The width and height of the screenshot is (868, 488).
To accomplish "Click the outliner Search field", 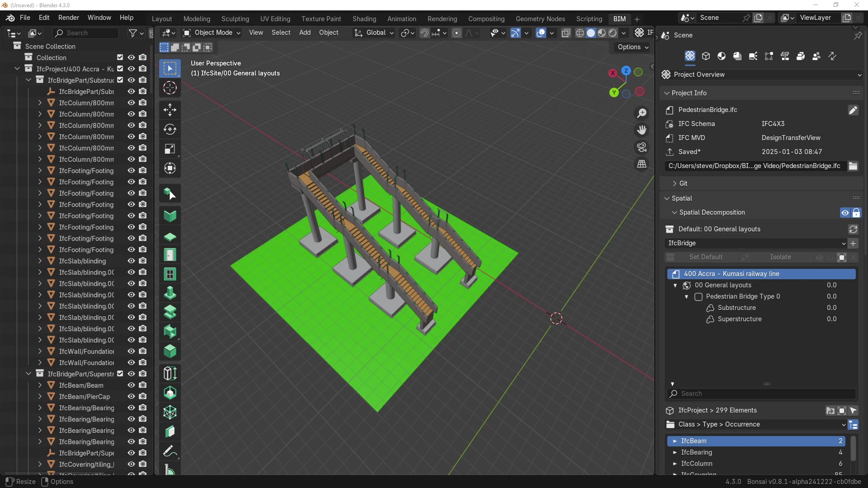I will pyautogui.click(x=85, y=33).
